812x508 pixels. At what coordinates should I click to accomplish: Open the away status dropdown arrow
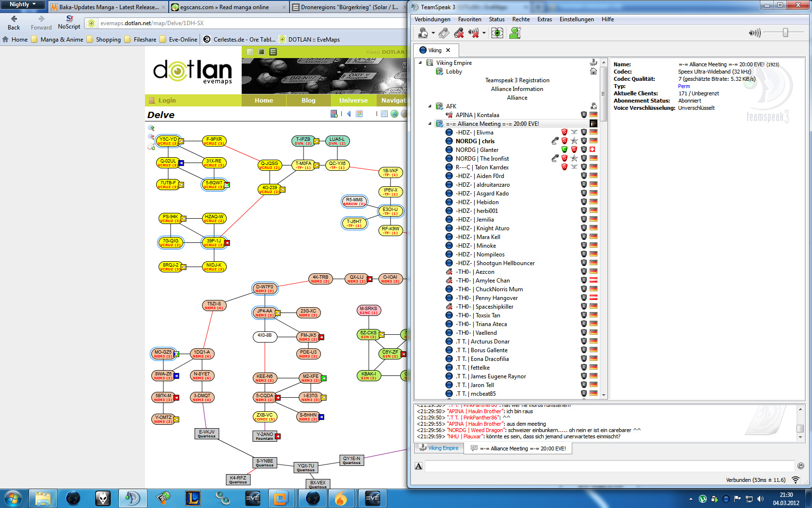click(x=433, y=33)
